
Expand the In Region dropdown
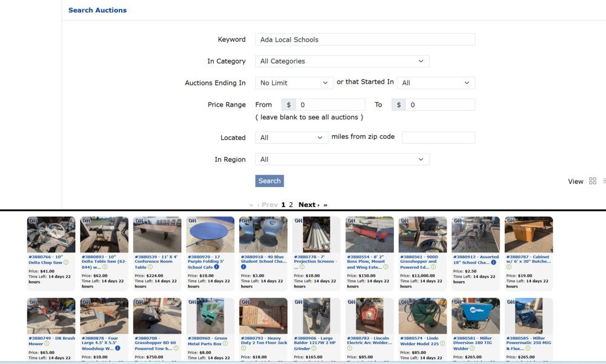(x=342, y=159)
